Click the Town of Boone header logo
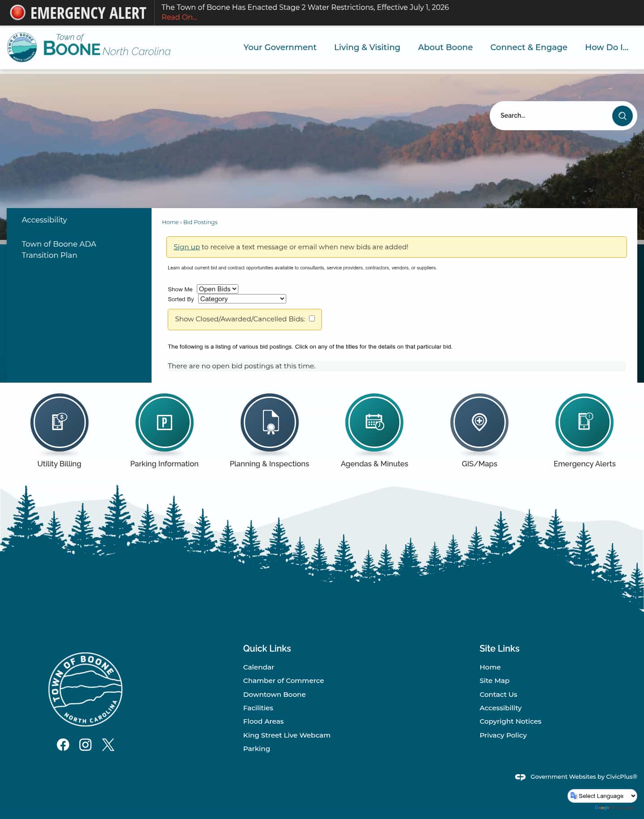The width and height of the screenshot is (644, 819). click(x=89, y=47)
